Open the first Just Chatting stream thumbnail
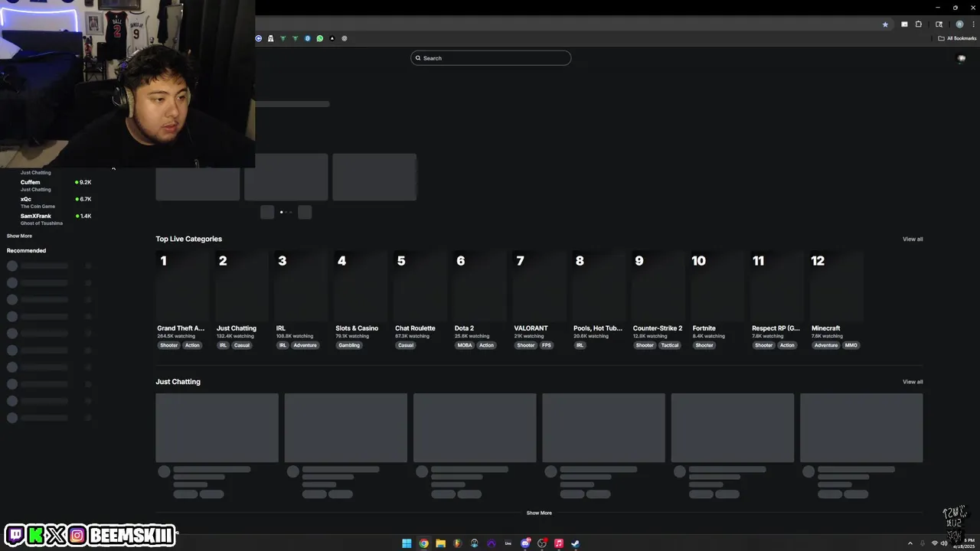This screenshot has height=551, width=980. tap(217, 428)
